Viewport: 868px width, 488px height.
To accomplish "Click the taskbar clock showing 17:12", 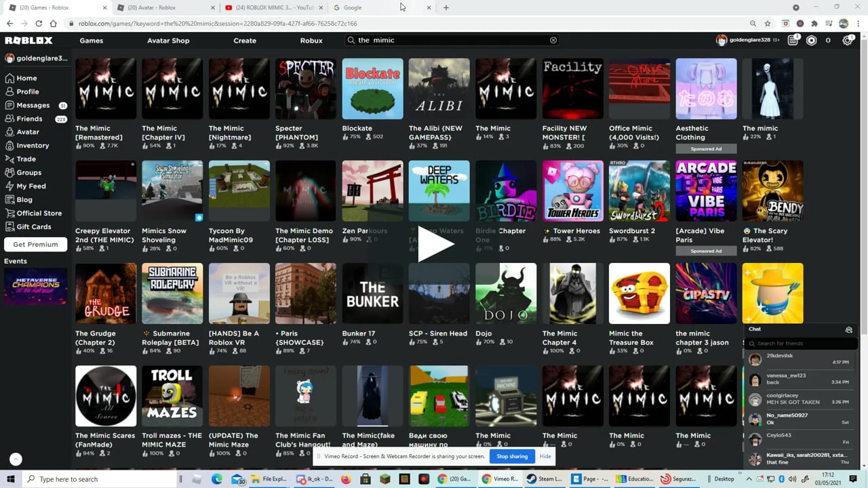I will tap(829, 479).
